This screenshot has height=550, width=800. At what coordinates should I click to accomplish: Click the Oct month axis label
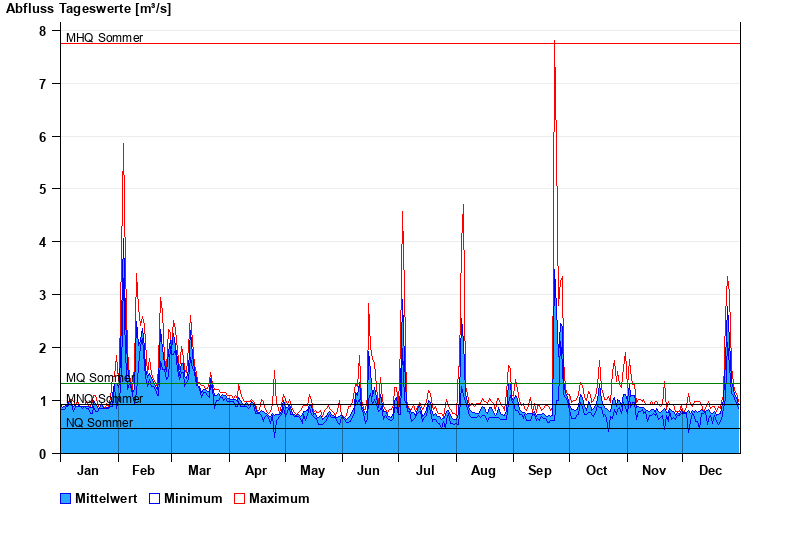[597, 471]
